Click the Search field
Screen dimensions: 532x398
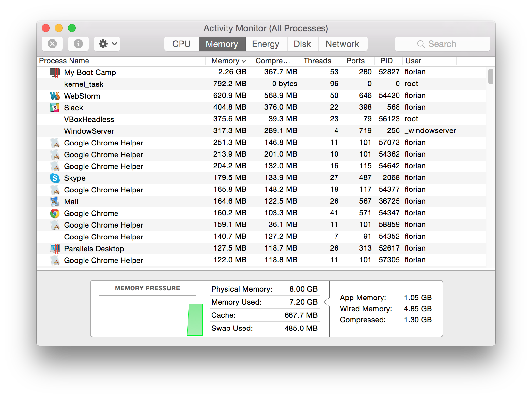click(442, 44)
